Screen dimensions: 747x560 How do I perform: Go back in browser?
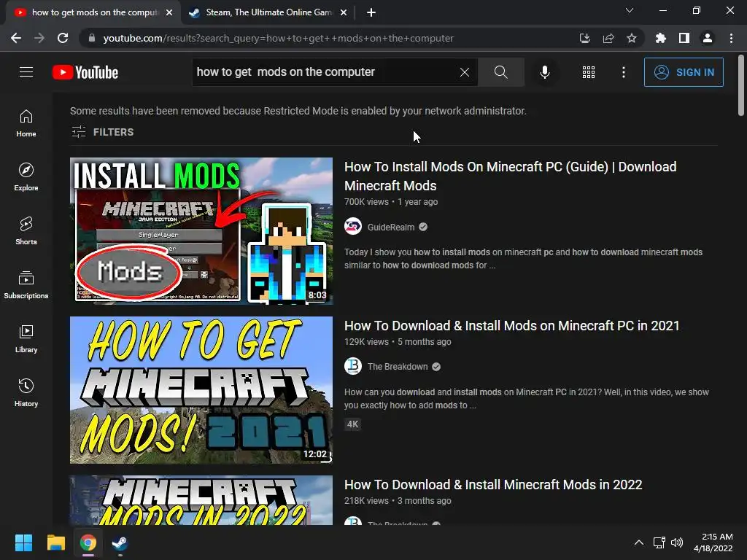click(x=16, y=38)
